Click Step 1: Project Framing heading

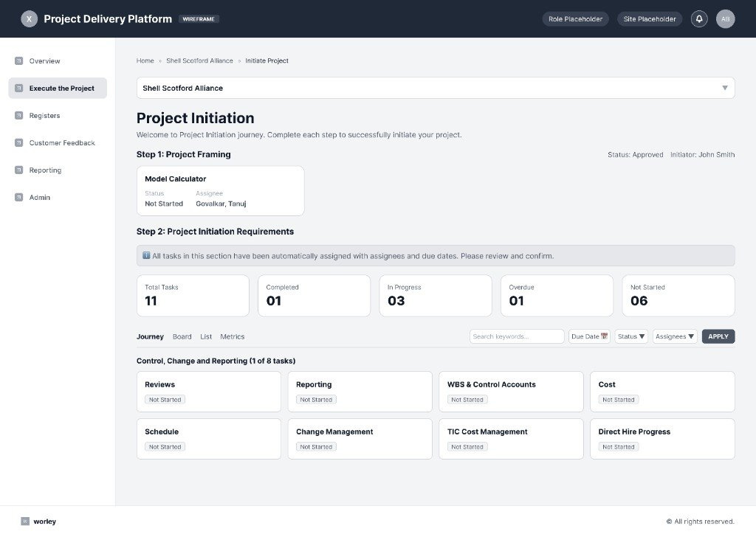click(x=183, y=154)
